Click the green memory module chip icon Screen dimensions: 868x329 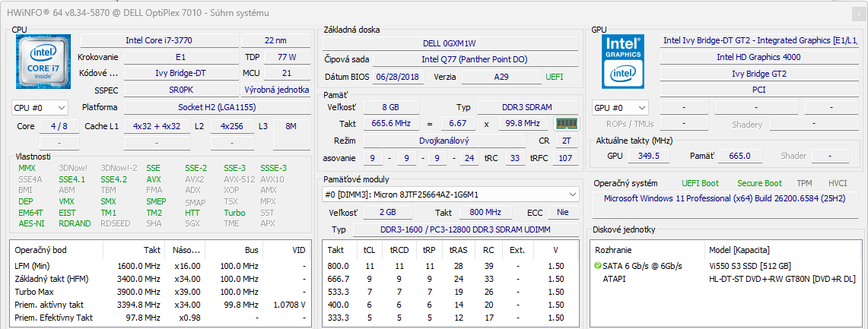(565, 123)
